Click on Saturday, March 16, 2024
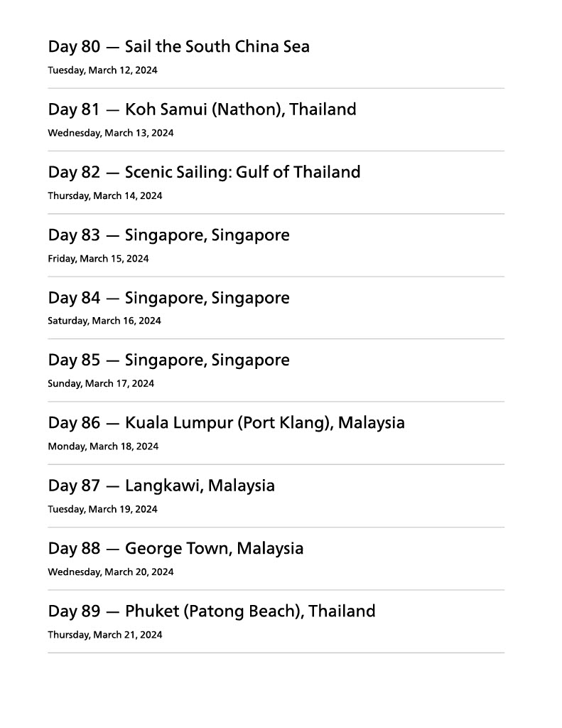Screen dimensions: 562x728 (104, 321)
